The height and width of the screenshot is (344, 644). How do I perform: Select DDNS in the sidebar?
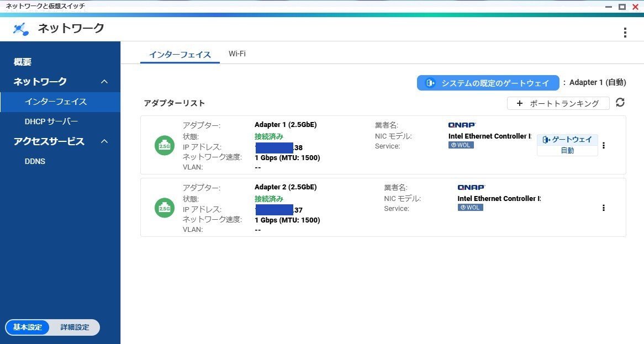(x=35, y=161)
